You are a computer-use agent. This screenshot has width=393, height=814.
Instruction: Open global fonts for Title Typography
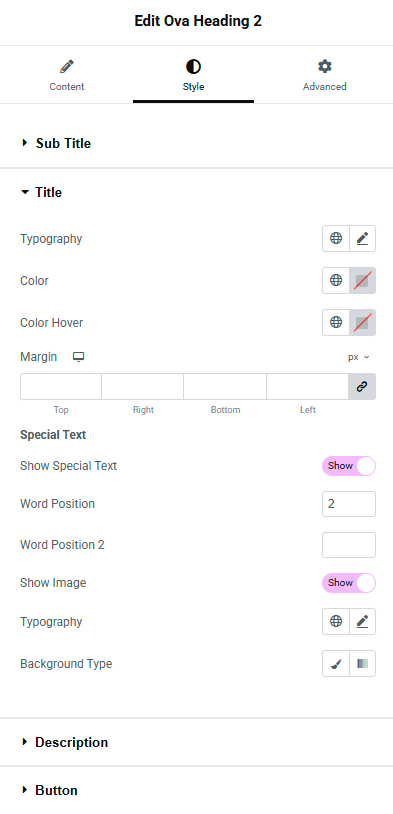(336, 238)
